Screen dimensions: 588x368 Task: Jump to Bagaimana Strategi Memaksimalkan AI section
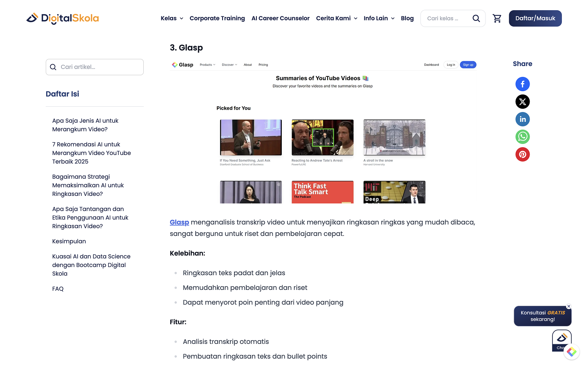coord(88,185)
